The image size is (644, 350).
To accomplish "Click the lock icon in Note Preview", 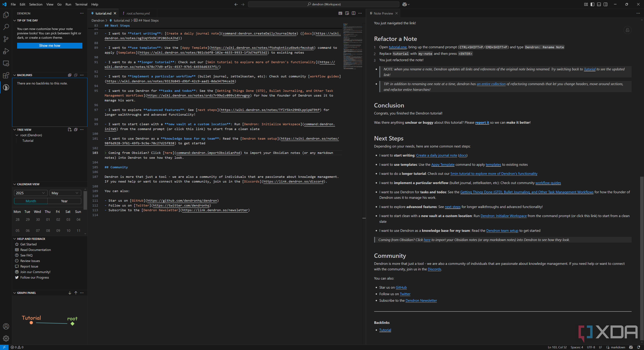I will point(627,30).
